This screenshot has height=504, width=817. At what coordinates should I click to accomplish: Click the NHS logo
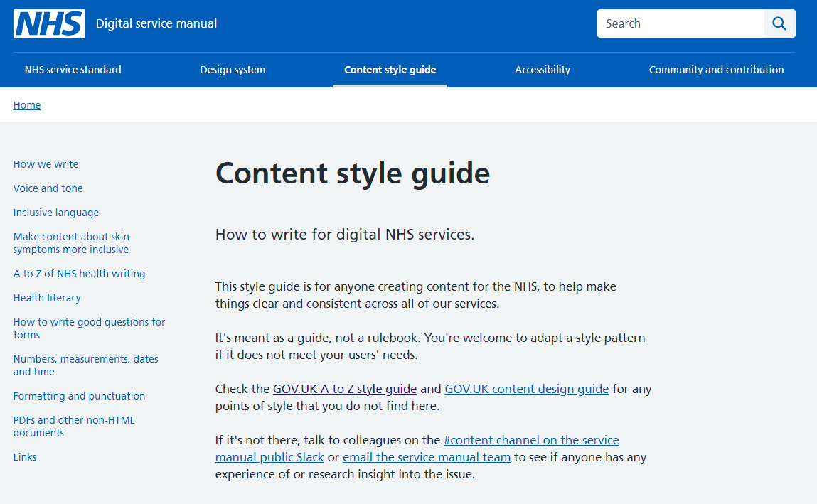coord(48,23)
